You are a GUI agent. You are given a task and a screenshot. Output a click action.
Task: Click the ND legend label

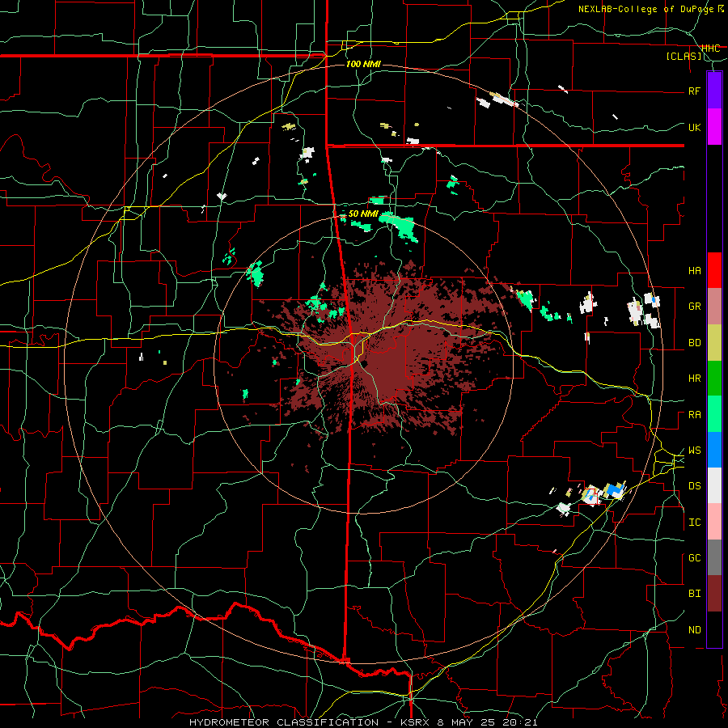click(x=694, y=630)
